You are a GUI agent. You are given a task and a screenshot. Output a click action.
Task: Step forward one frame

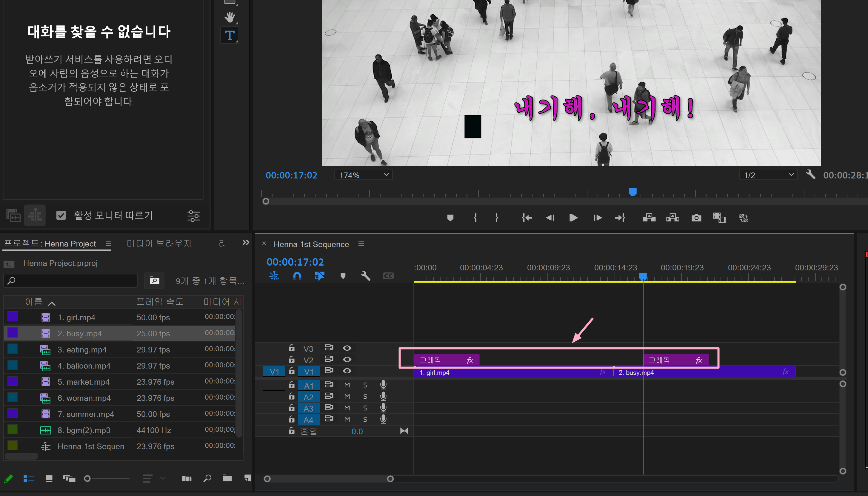pyautogui.click(x=597, y=218)
